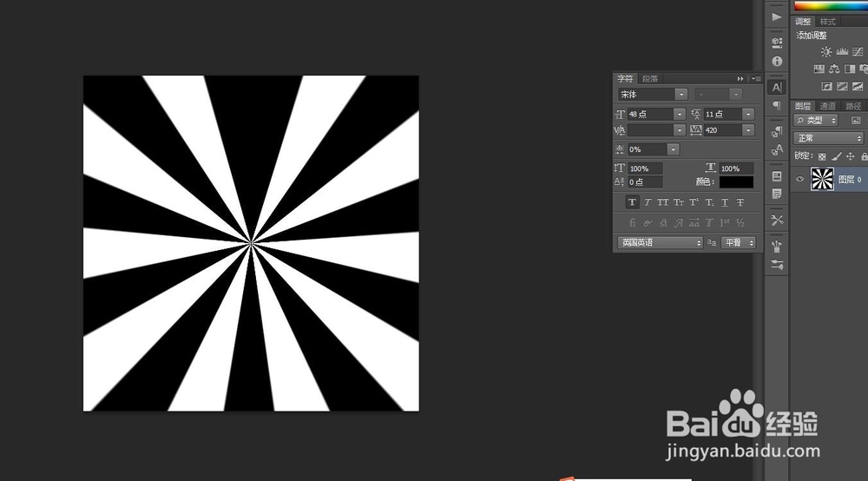Add a Color Balance adjustment

tap(834, 69)
